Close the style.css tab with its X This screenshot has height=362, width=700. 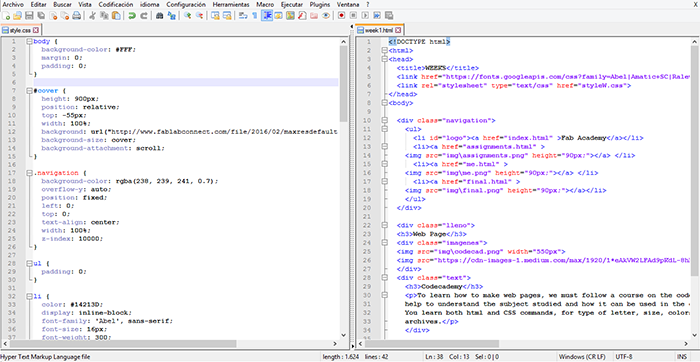tap(36, 30)
